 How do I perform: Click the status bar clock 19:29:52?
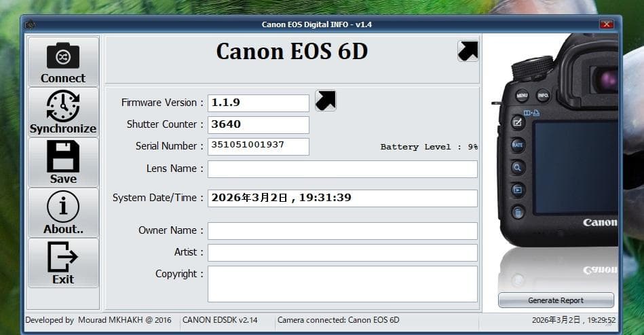(574, 320)
